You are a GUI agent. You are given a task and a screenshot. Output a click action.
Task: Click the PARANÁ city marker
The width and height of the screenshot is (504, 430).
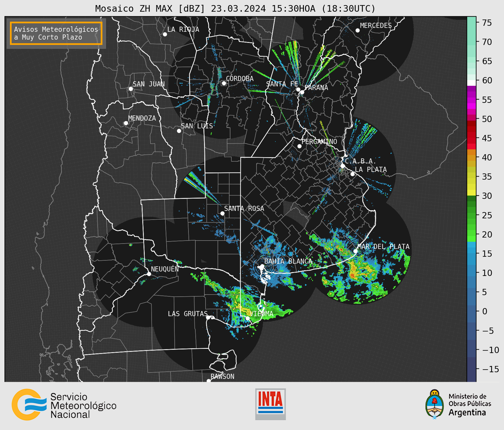(x=302, y=92)
